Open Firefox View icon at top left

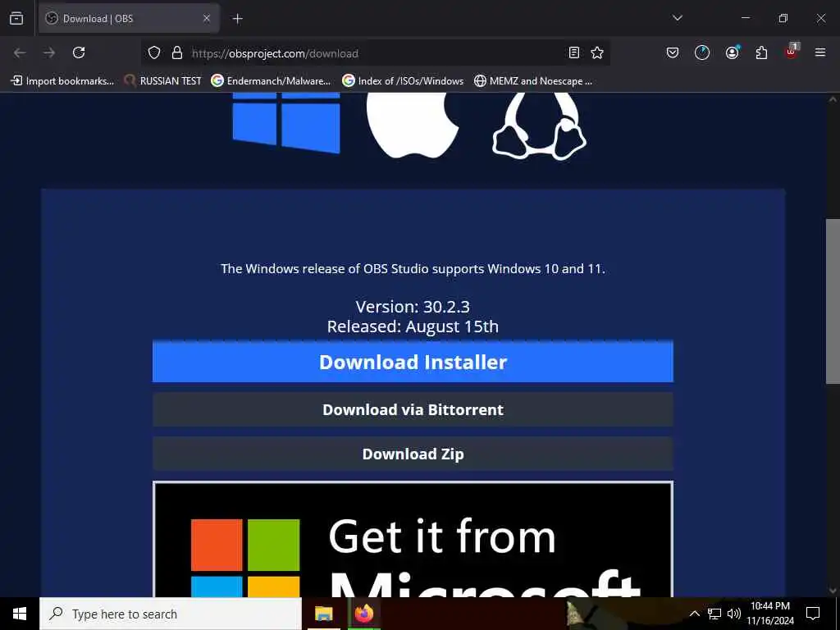click(x=16, y=19)
